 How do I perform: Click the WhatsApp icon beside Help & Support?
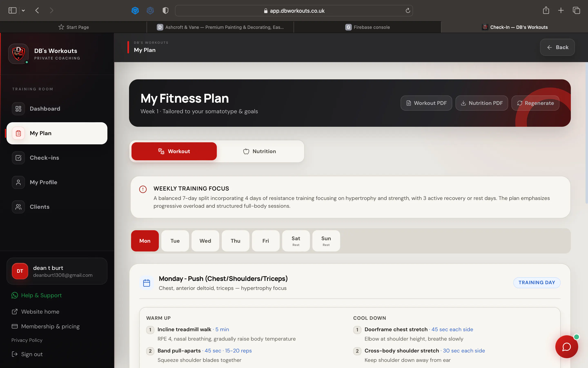click(x=14, y=295)
